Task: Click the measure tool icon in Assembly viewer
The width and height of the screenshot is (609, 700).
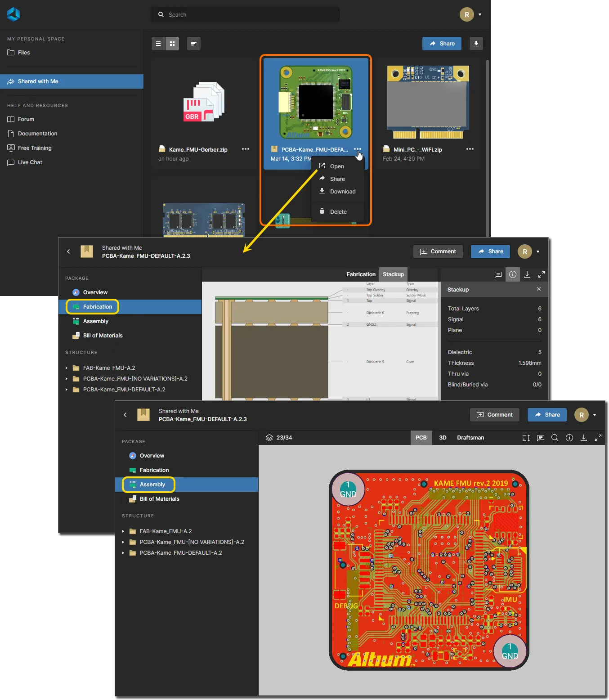Action: click(526, 438)
